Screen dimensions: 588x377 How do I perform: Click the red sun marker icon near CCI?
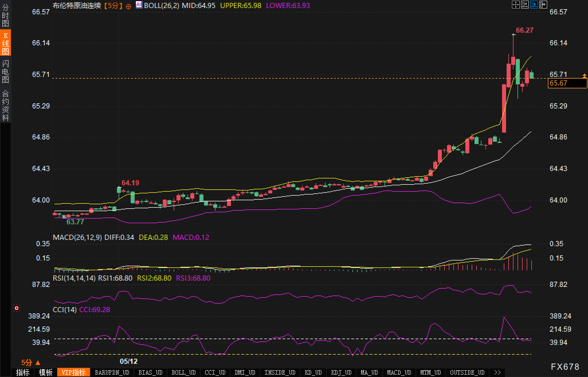coord(17,308)
